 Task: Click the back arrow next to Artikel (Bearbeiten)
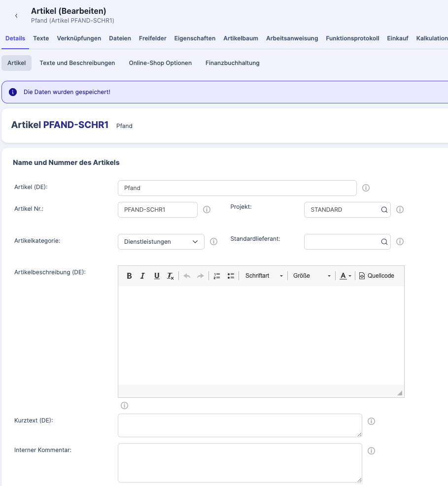[16, 16]
